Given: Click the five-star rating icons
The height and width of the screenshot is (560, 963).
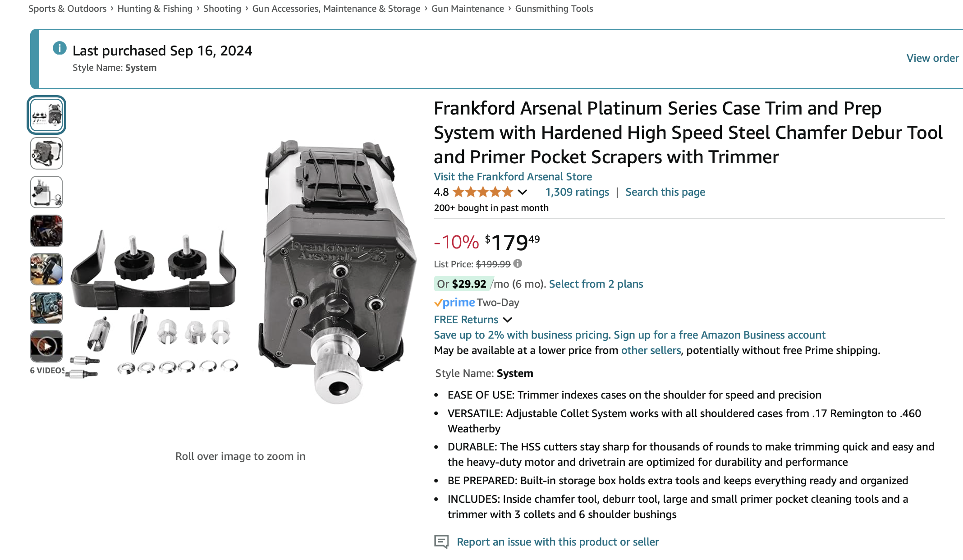Looking at the screenshot, I should point(483,192).
